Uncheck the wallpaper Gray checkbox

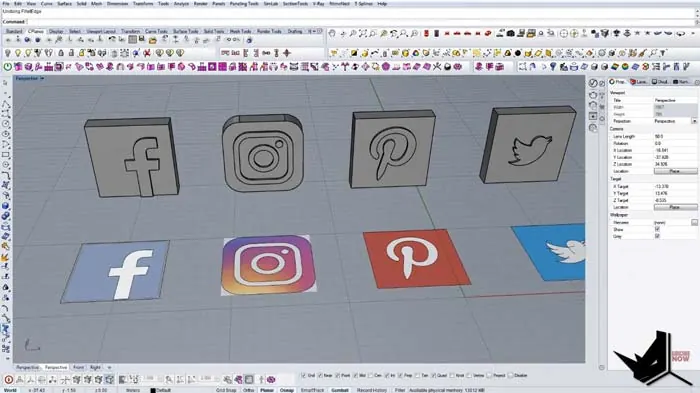click(x=657, y=236)
